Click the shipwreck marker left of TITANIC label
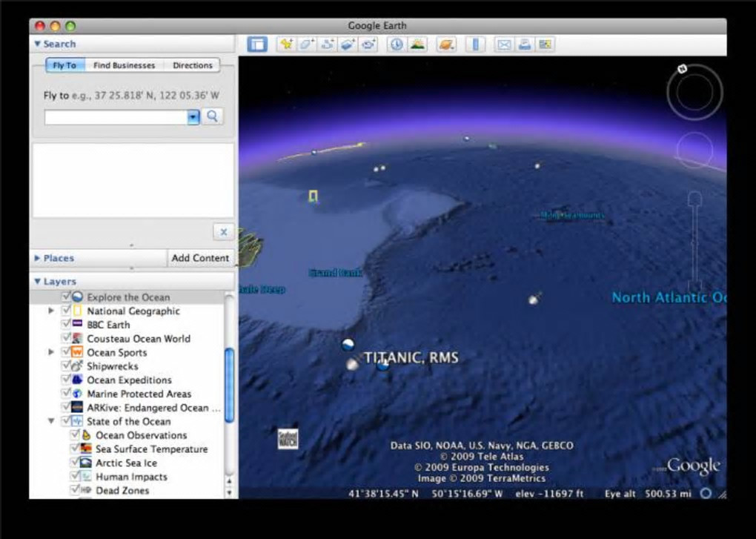The height and width of the screenshot is (539, 756). [x=354, y=363]
